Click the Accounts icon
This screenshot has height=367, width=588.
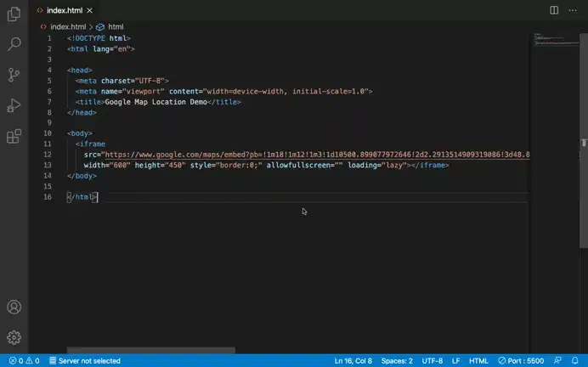(x=14, y=308)
